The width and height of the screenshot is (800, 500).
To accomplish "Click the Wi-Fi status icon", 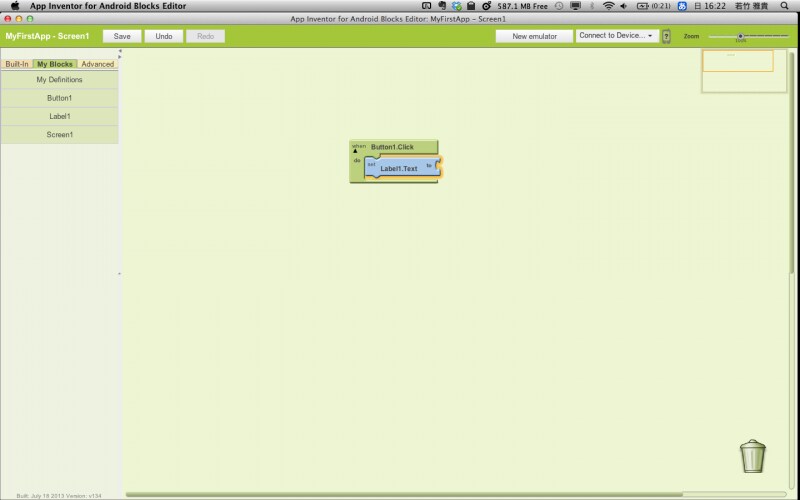I will pyautogui.click(x=608, y=6).
